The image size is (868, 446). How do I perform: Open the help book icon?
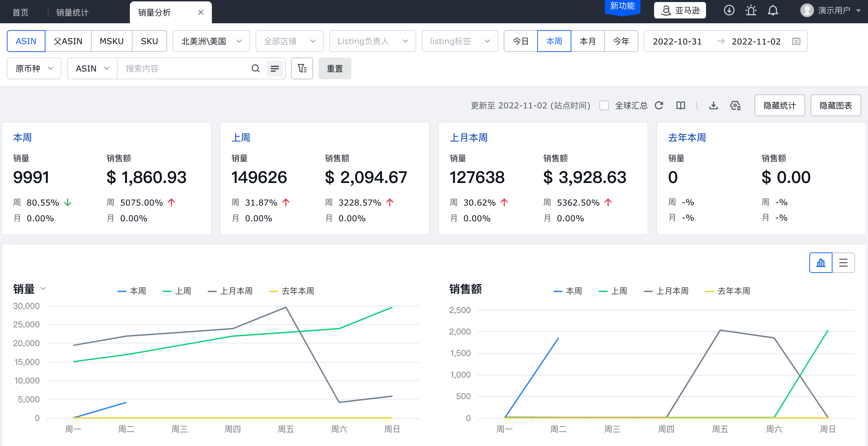[681, 105]
